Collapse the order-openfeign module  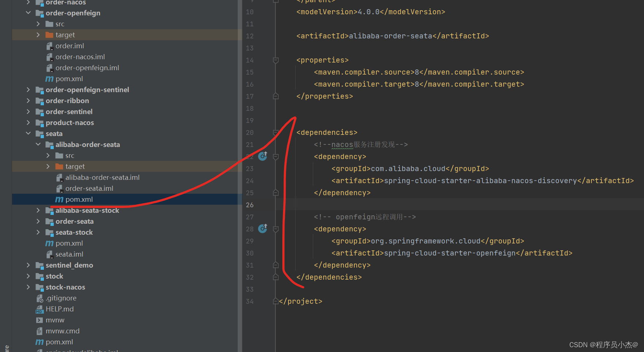click(28, 13)
